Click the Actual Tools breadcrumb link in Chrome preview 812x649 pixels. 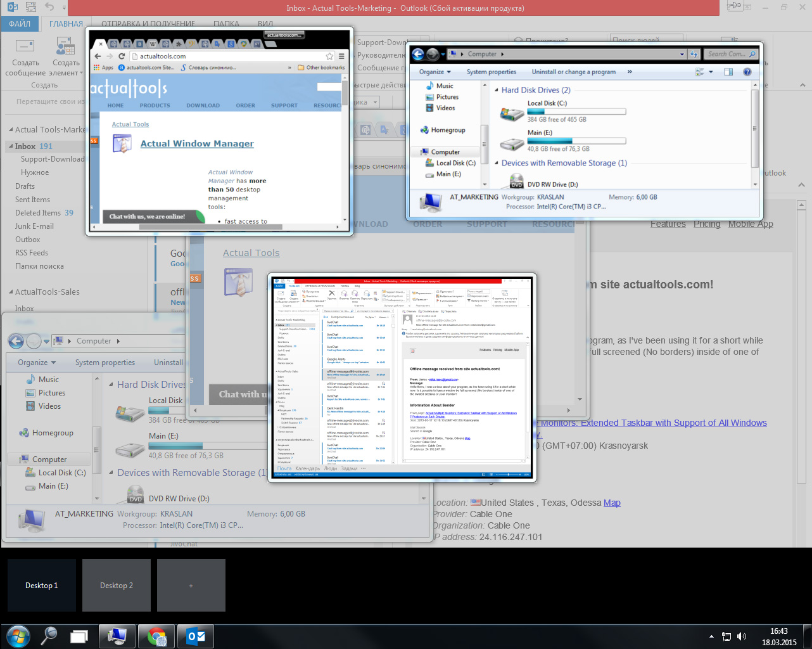(130, 124)
